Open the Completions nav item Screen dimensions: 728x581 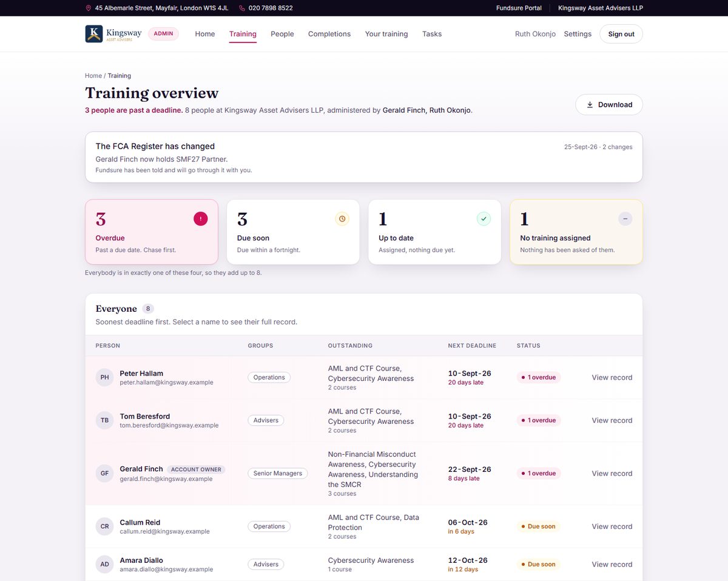coord(329,34)
